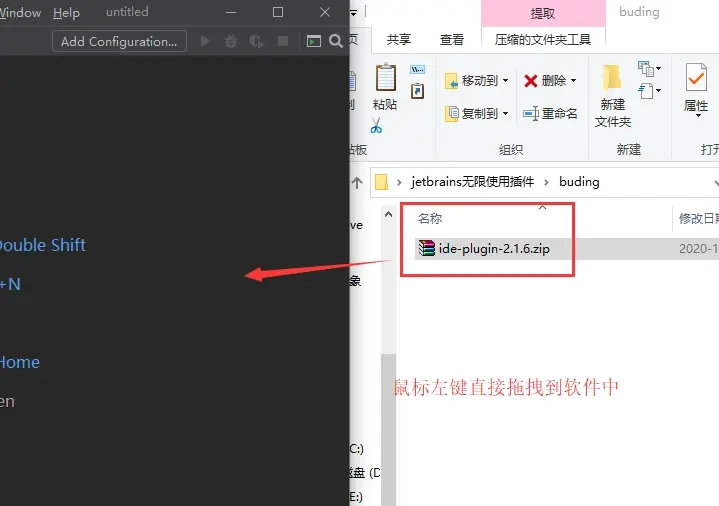
Task: Click the paste shortcut icon
Action: click(417, 91)
